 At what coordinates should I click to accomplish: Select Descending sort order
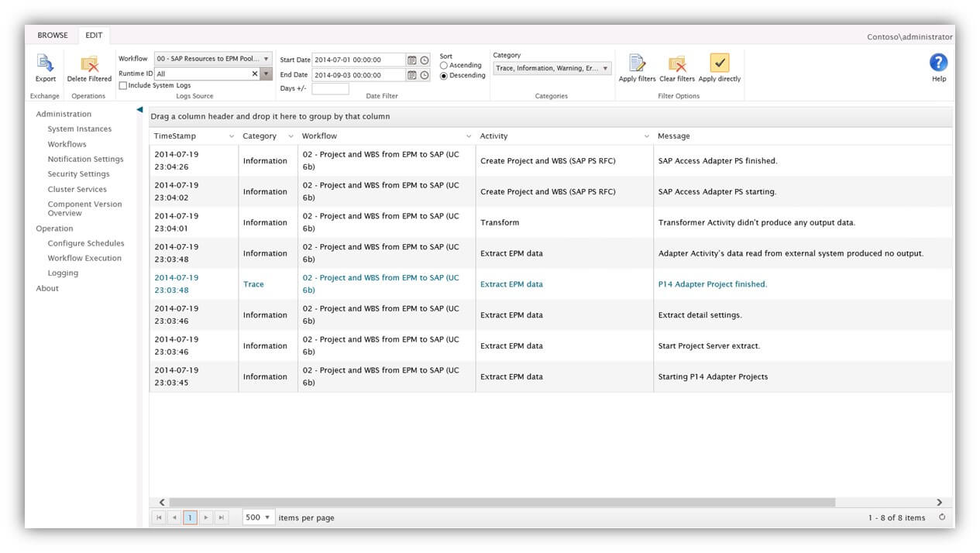(444, 76)
